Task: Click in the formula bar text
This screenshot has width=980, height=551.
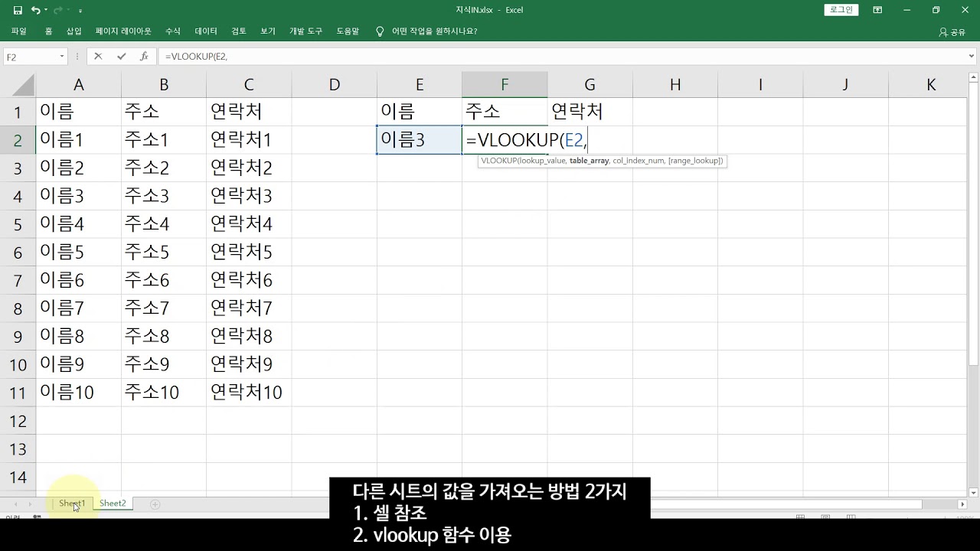Action: point(198,57)
